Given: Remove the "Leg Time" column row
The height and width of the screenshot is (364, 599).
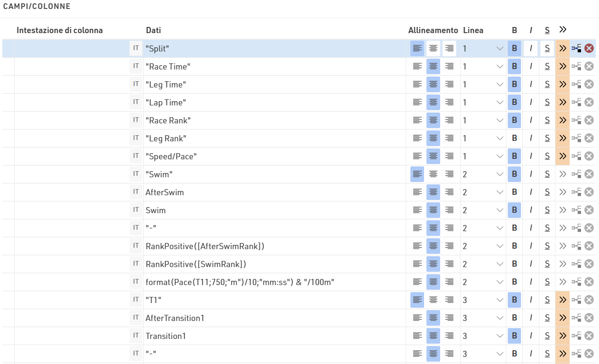Looking at the screenshot, I should point(589,84).
